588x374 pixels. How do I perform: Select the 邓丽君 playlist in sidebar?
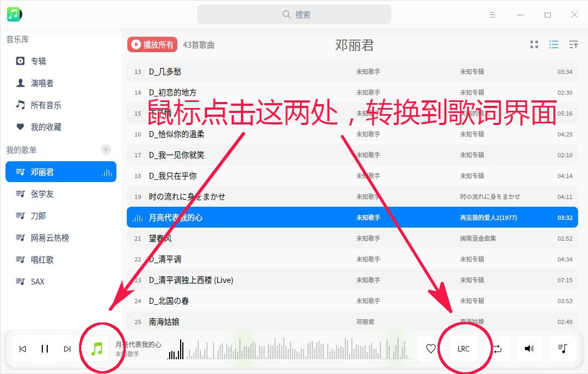[x=61, y=172]
